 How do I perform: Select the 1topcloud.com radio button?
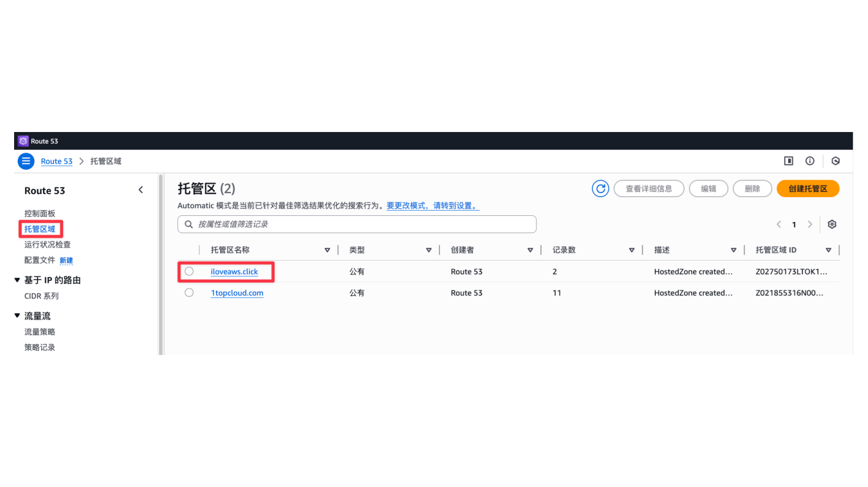coord(189,292)
